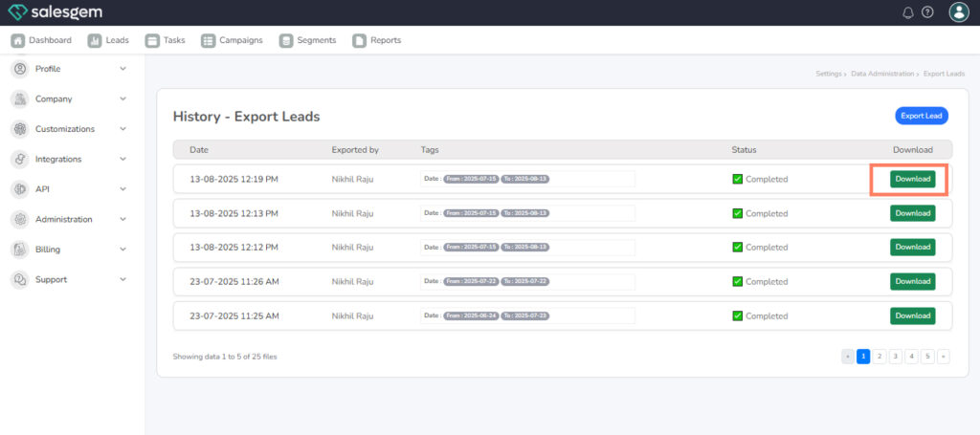Click Completed checkbox for 13-08-2025 12:12 PM row
This screenshot has width=980, height=435.
click(x=737, y=247)
